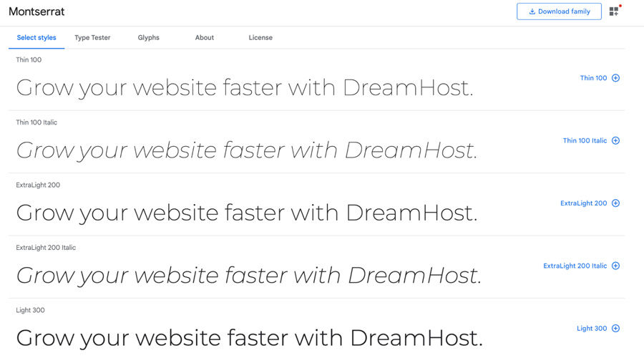
Task: Add ExtraLight 200 Italic via plus icon
Action: 615,266
